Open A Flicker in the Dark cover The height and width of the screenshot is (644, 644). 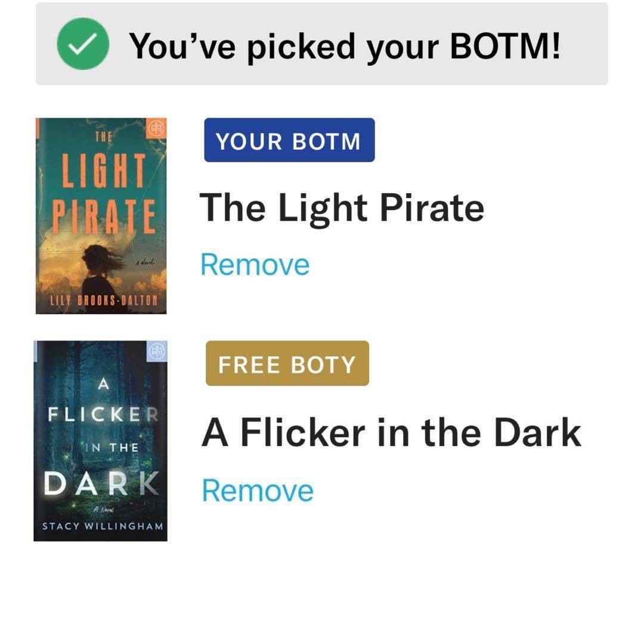tap(100, 441)
